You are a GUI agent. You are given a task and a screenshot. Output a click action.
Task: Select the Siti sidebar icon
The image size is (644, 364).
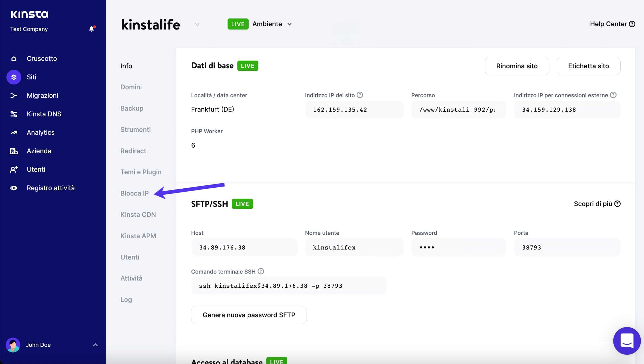pos(14,77)
